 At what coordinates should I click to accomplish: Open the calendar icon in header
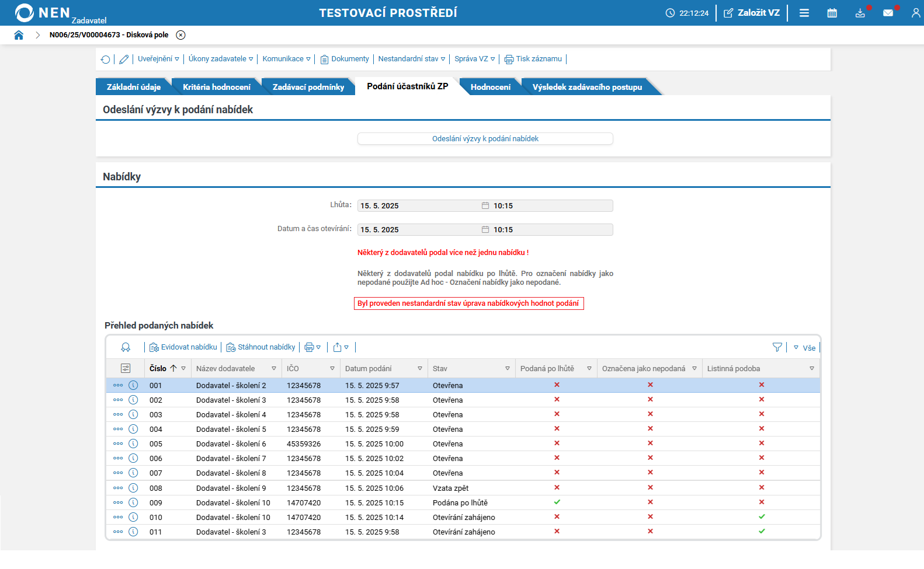[x=832, y=13]
